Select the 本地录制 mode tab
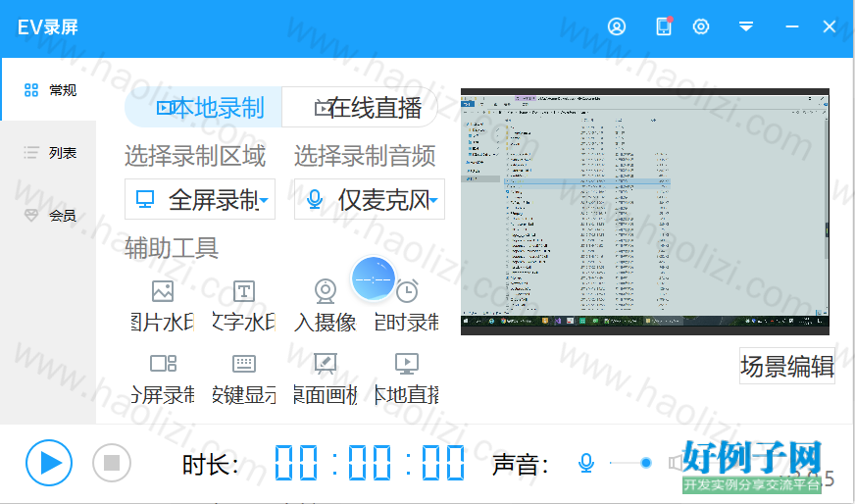Screen dimensions: 855x504 [203, 108]
